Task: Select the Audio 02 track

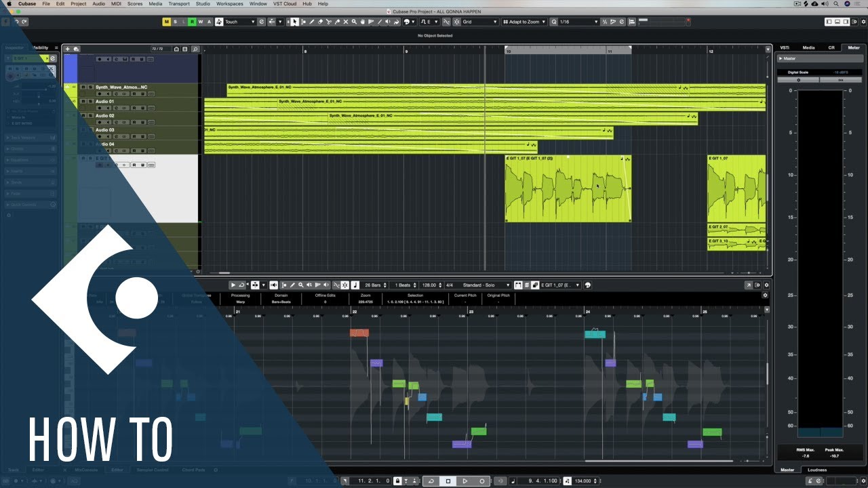Action: [x=105, y=116]
